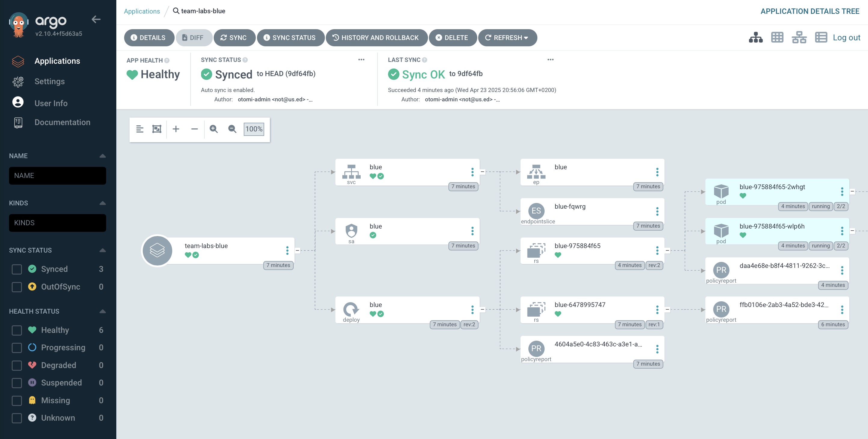This screenshot has width=868, height=439.
Task: Switch to the list view icon
Action: 821,37
